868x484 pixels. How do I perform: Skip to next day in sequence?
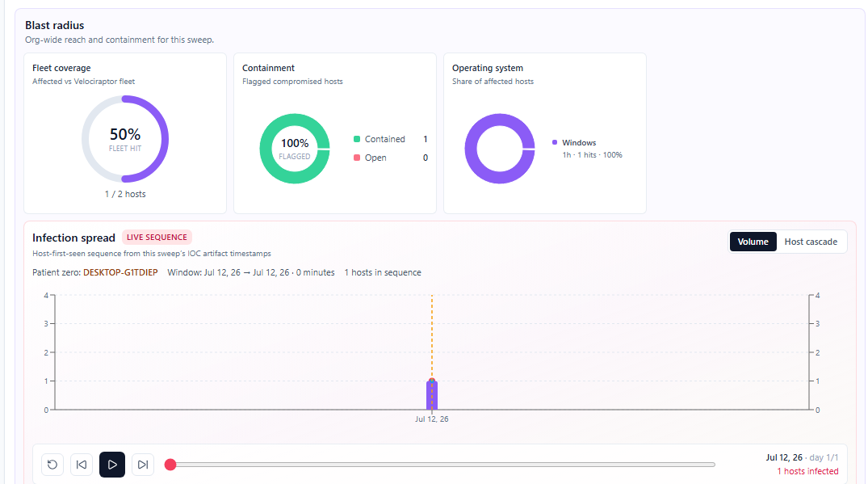coord(143,465)
